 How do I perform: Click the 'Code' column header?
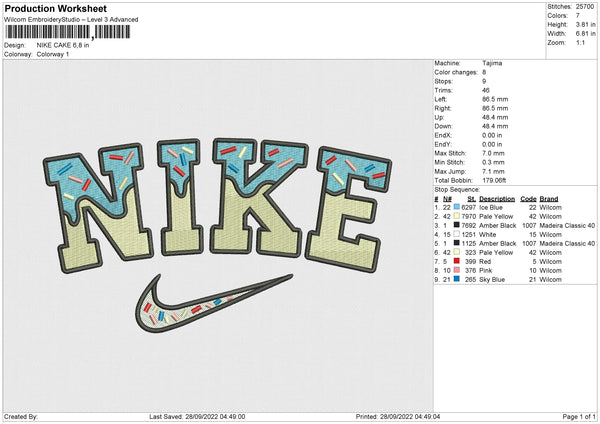pyautogui.click(x=528, y=199)
